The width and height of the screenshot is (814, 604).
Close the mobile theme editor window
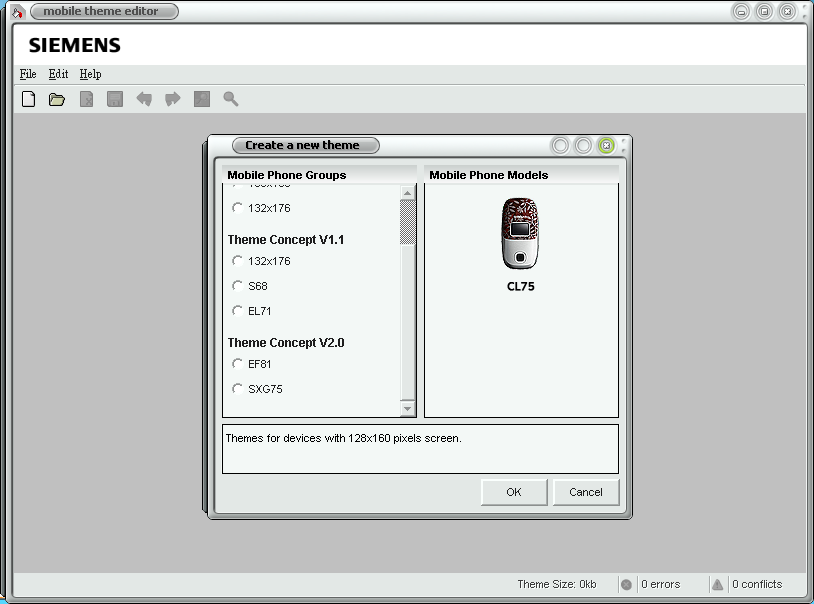pyautogui.click(x=788, y=11)
